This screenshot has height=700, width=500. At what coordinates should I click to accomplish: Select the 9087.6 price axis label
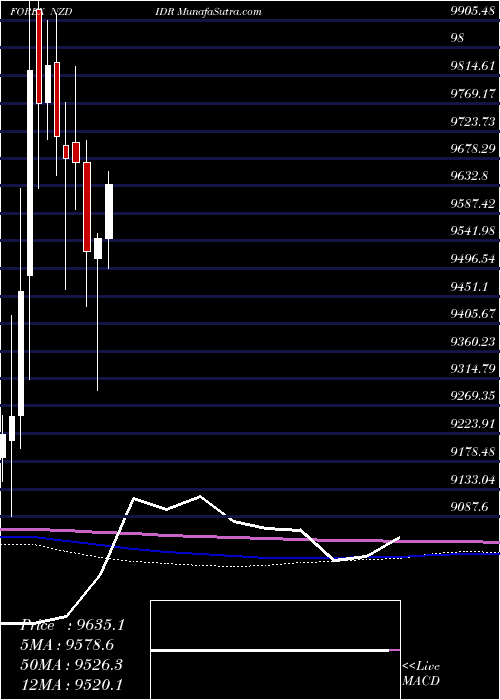[x=469, y=506]
